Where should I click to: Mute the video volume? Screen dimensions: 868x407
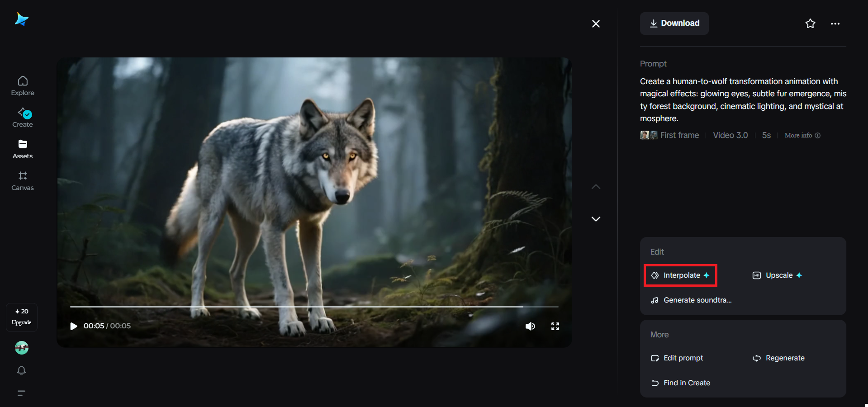530,327
